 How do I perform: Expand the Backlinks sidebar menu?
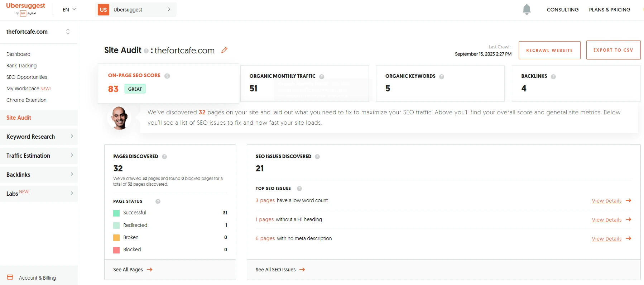click(39, 175)
